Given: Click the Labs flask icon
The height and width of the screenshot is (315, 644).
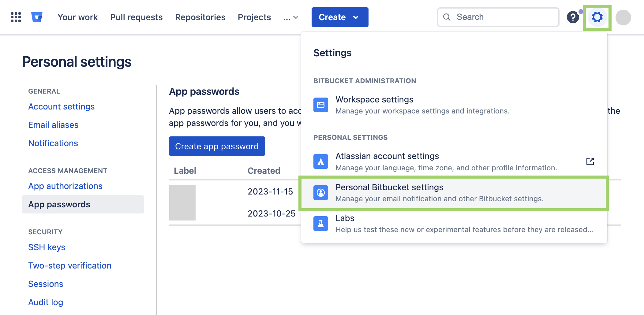Looking at the screenshot, I should point(320,223).
